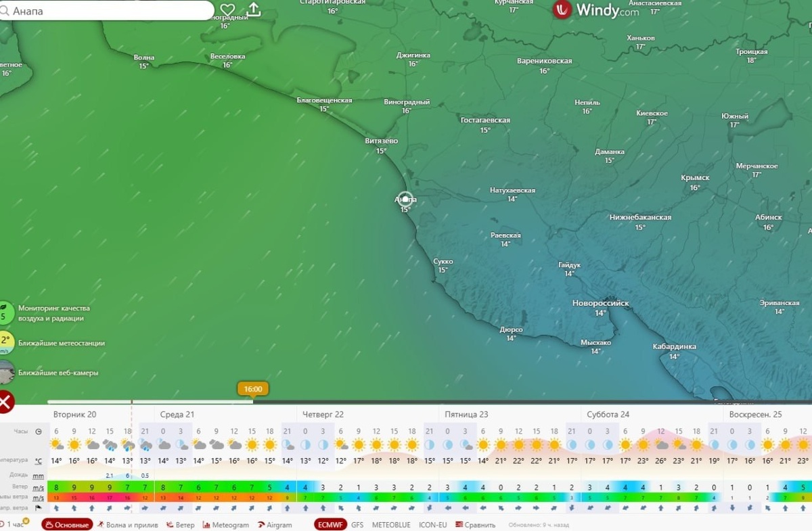
Task: Click the red Сравнить compare icon
Action: (x=459, y=524)
